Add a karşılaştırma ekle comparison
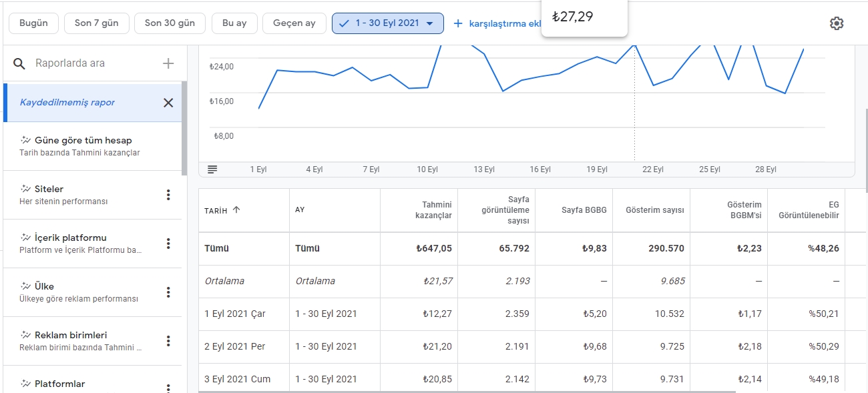This screenshot has width=868, height=393. [x=497, y=23]
